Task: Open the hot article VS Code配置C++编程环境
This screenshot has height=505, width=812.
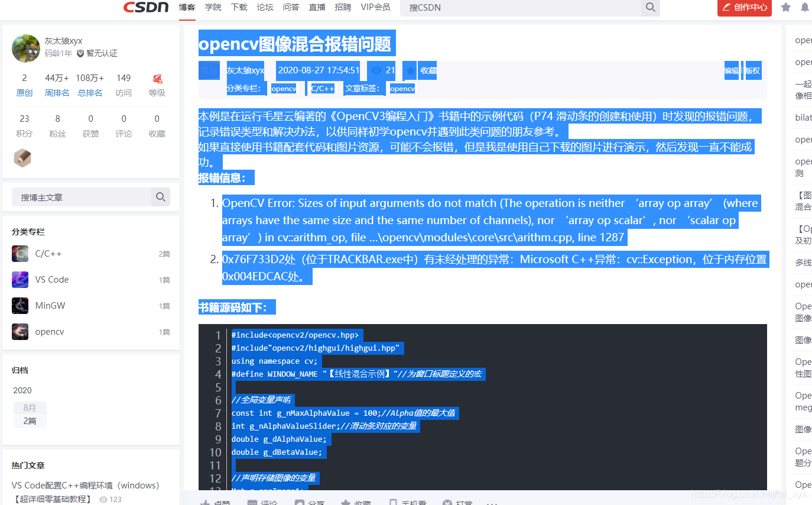Action: 86,492
